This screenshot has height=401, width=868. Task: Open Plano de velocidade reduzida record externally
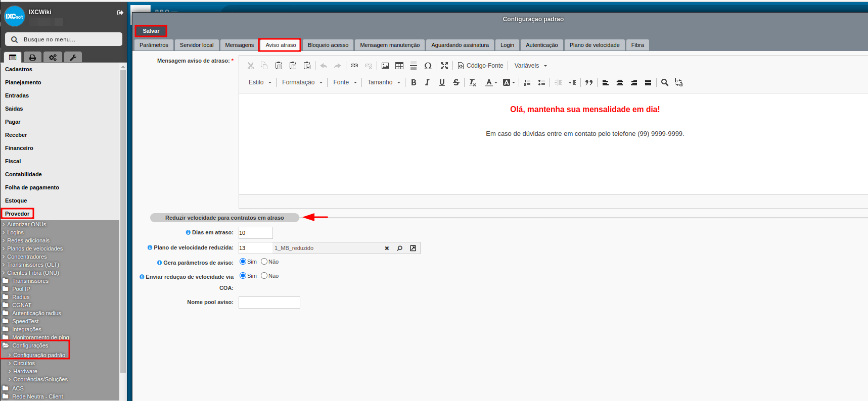pyautogui.click(x=413, y=248)
